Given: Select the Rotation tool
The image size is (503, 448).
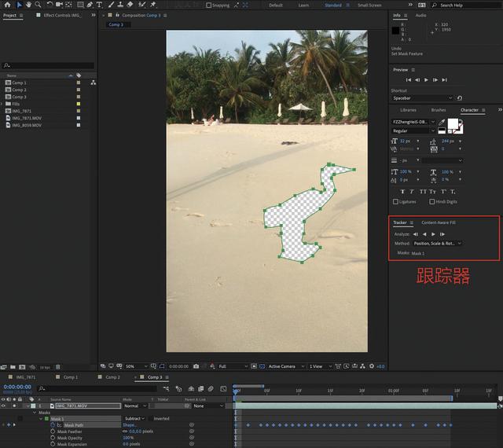Looking at the screenshot, I should [50, 5].
